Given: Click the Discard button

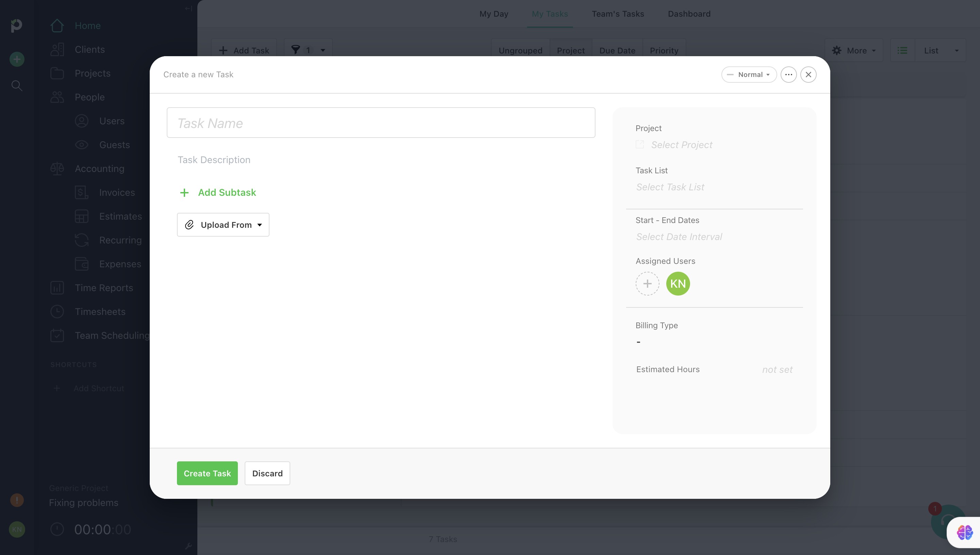Looking at the screenshot, I should coord(267,473).
